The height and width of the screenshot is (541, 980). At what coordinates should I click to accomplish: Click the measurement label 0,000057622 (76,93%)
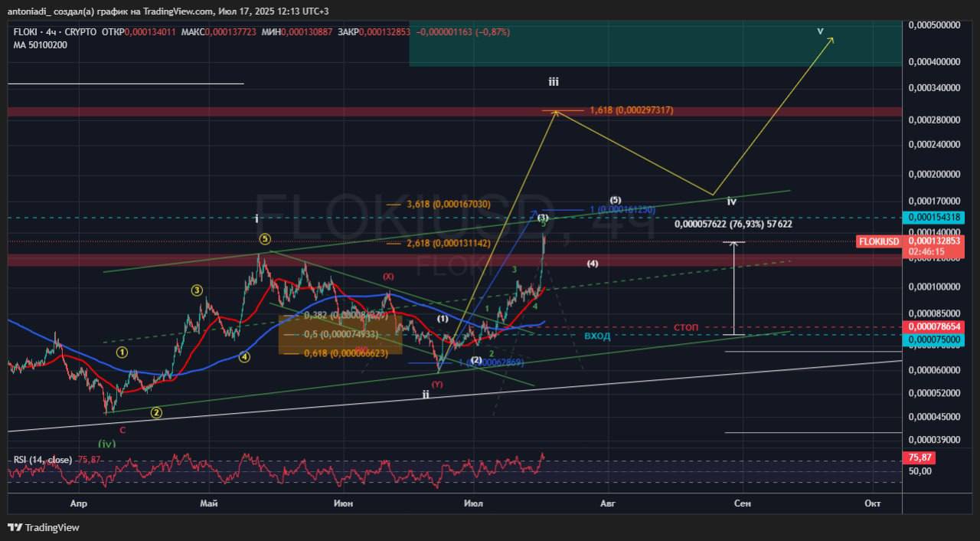733,224
